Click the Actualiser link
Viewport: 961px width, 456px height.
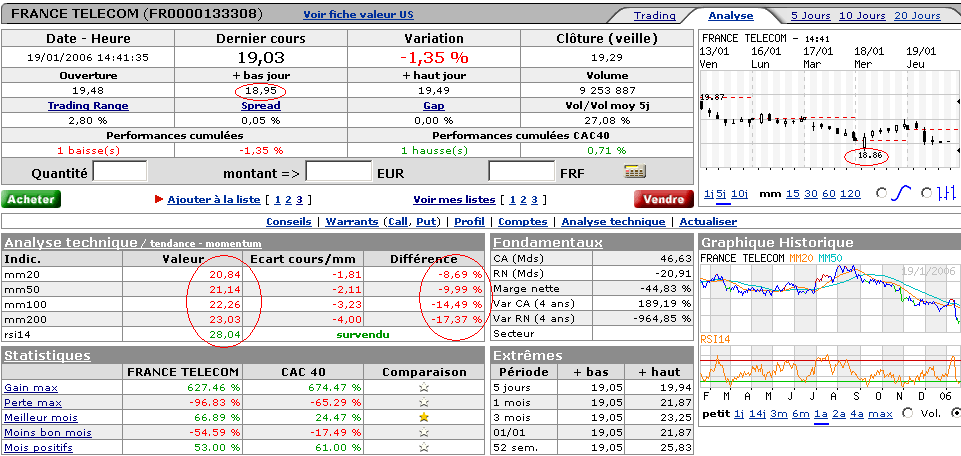coord(708,222)
